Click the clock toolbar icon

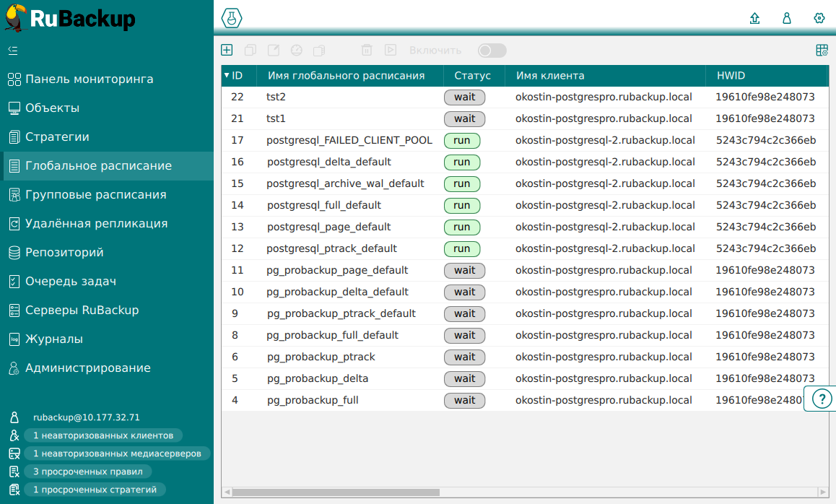[297, 50]
